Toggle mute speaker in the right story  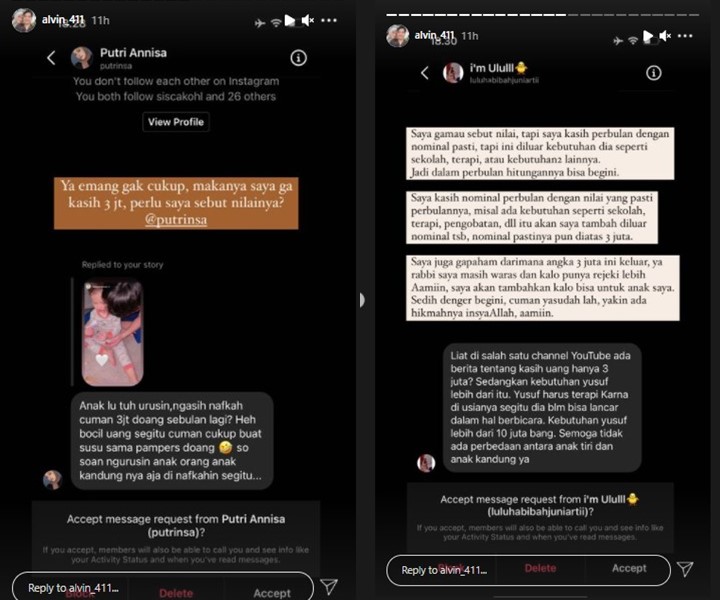pos(664,36)
